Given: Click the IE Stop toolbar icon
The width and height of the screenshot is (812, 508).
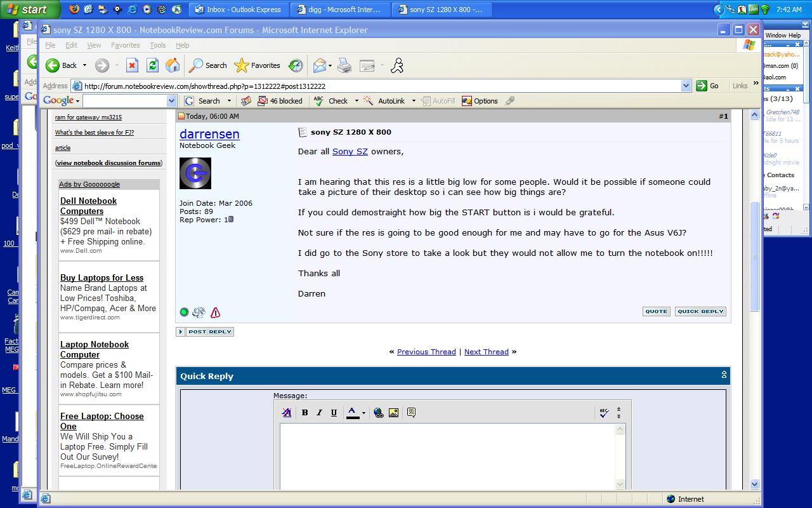Looking at the screenshot, I should click(x=132, y=65).
